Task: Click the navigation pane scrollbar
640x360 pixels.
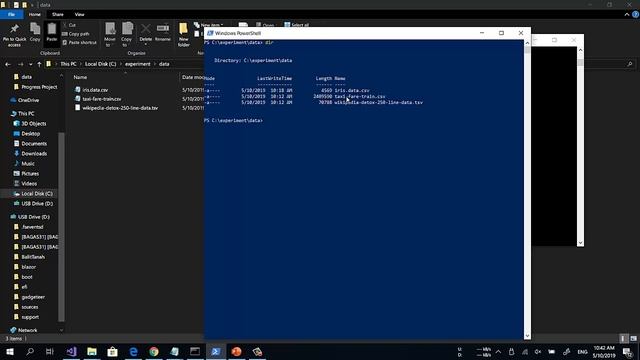Action: coord(61,227)
